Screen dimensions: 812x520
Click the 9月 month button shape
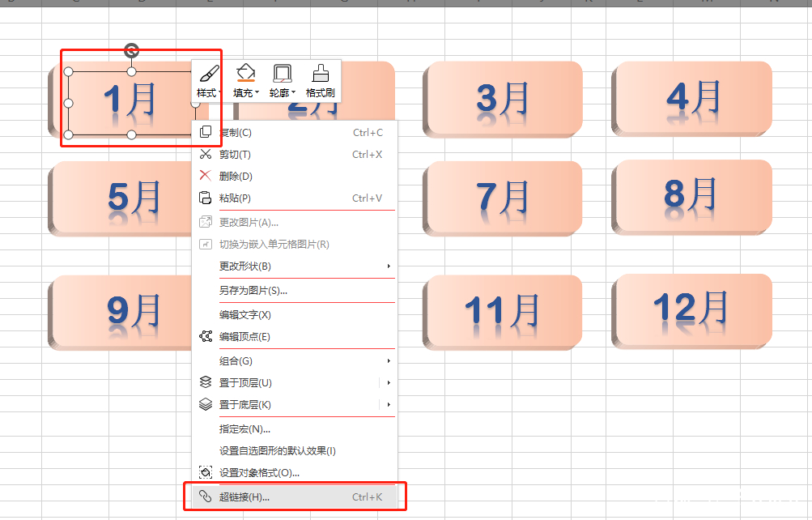click(x=120, y=312)
